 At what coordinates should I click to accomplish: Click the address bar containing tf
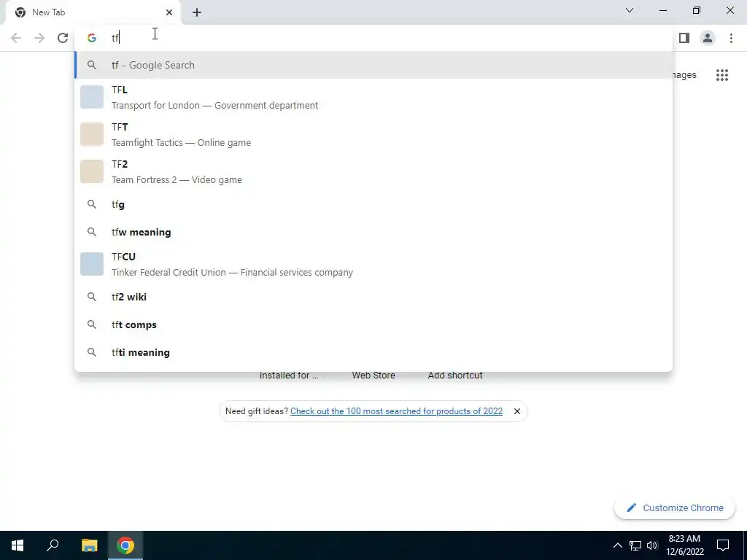point(373,38)
